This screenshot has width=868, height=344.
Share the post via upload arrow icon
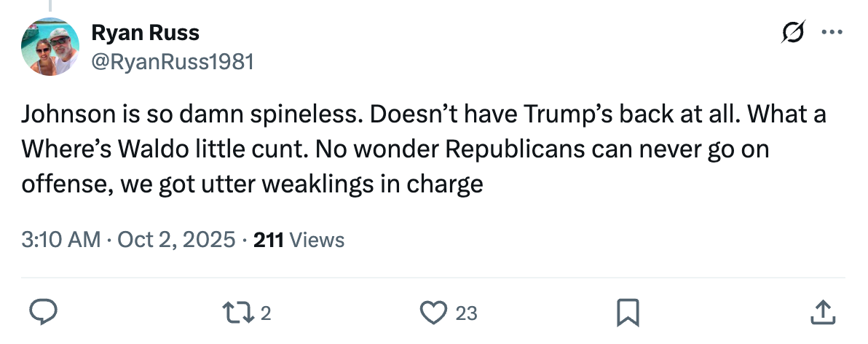(x=822, y=313)
